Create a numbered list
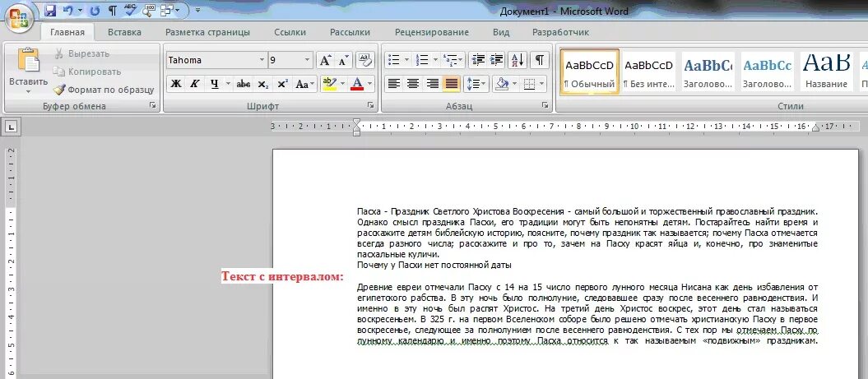This screenshot has height=379, width=868. coord(422,60)
